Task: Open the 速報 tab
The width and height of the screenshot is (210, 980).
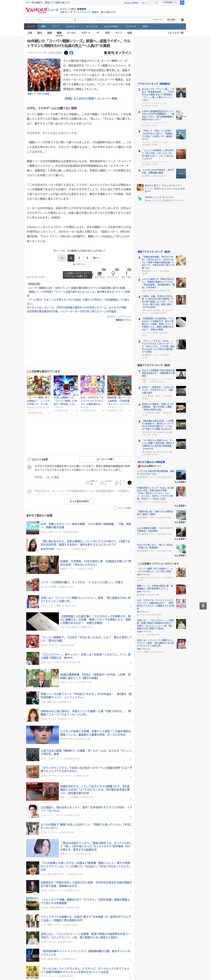Action: (x=43, y=26)
